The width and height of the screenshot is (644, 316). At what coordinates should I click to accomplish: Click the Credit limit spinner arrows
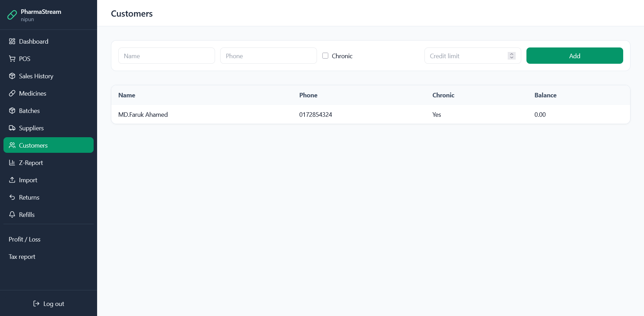click(x=511, y=56)
